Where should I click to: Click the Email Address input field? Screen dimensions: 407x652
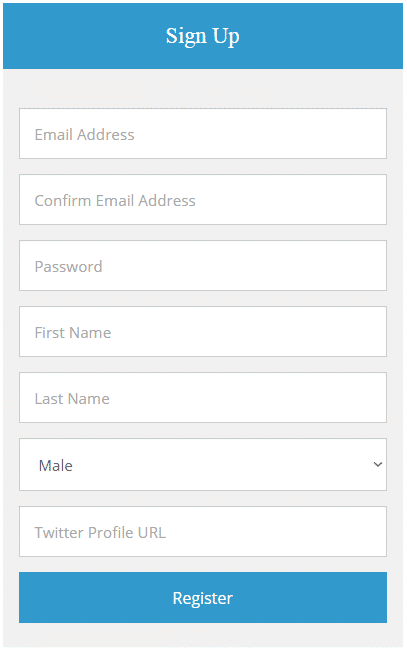click(x=203, y=133)
